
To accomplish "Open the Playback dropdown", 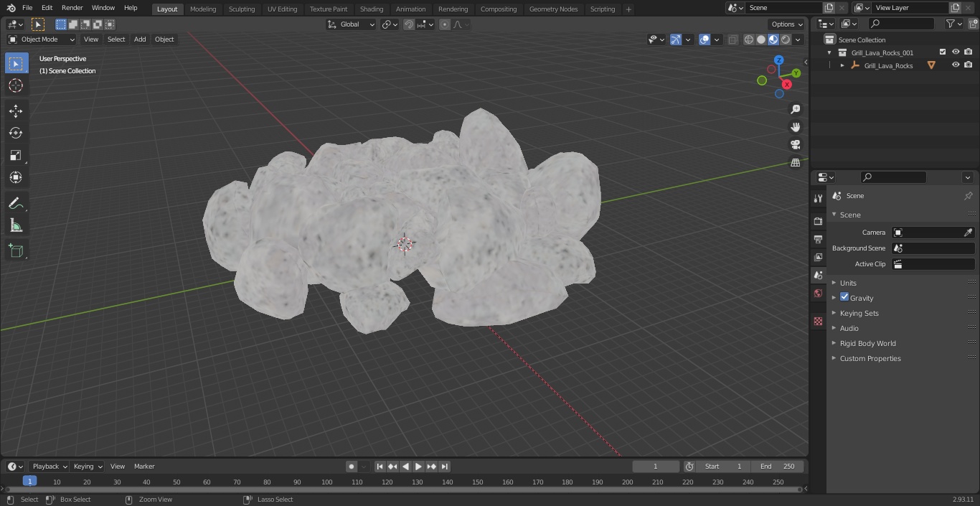I will [x=49, y=467].
